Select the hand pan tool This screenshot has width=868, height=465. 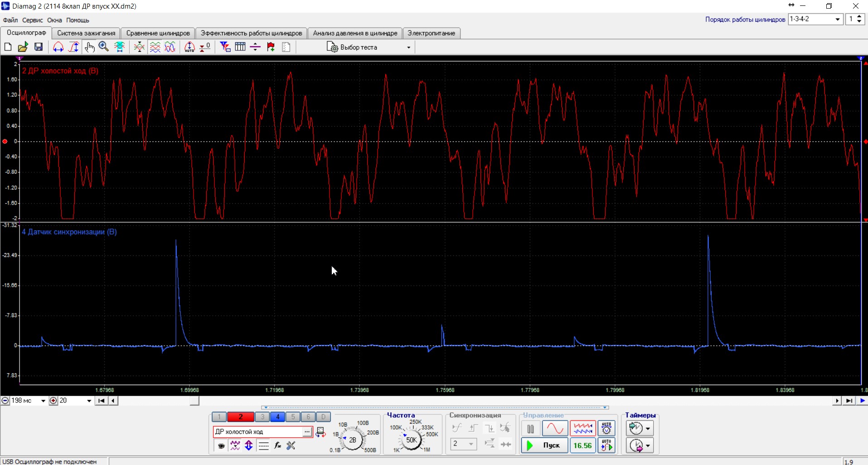89,47
